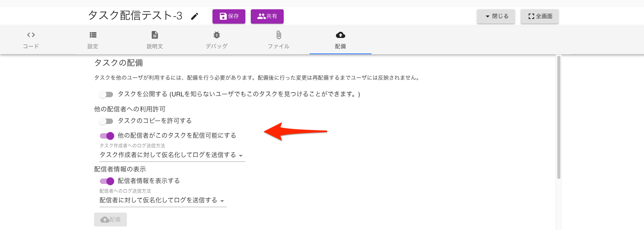Viewport: 644px width, 230px height.
Task: Turn off 配信者情報を表示する switch
Action: pos(107,181)
